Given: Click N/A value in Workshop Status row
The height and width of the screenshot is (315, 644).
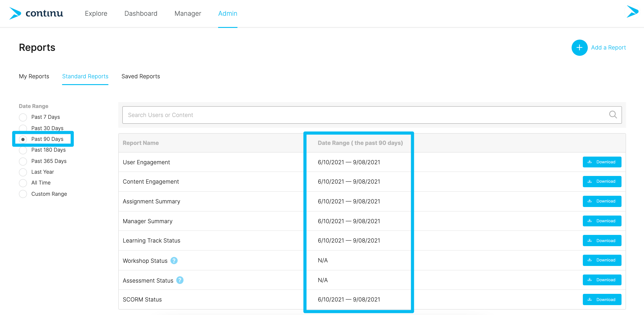Looking at the screenshot, I should pyautogui.click(x=323, y=261).
